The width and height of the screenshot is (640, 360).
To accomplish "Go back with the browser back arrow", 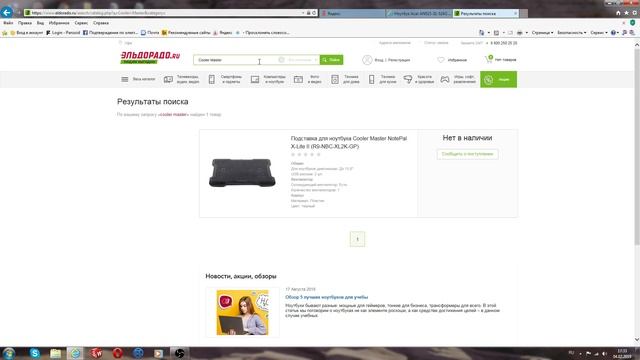I will [x=7, y=12].
